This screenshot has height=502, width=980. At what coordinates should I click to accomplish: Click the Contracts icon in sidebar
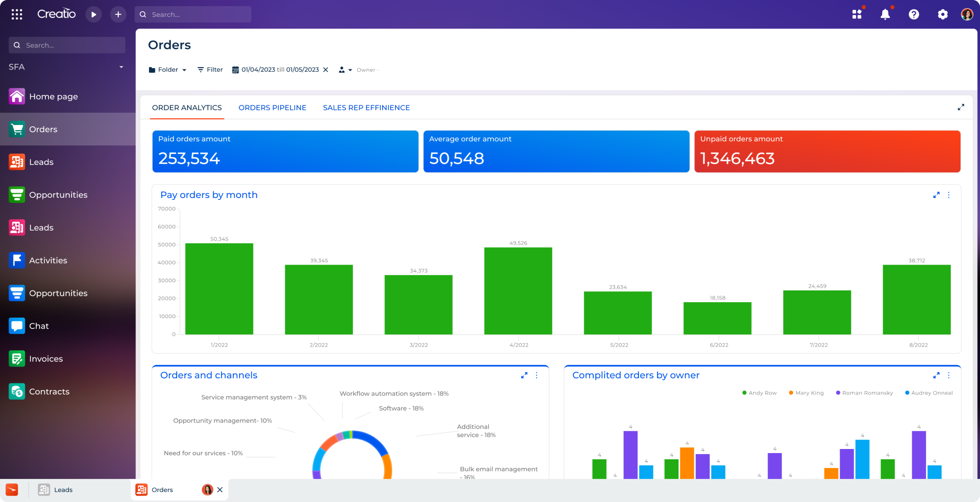tap(17, 391)
